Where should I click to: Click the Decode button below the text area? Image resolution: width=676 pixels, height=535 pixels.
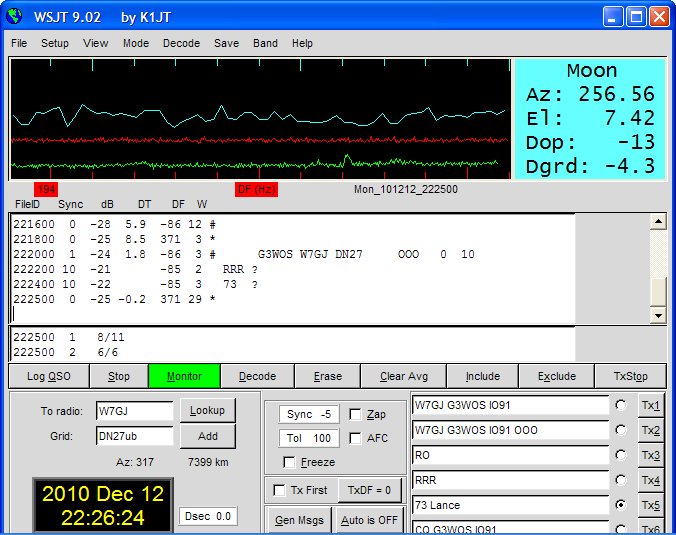[x=257, y=376]
